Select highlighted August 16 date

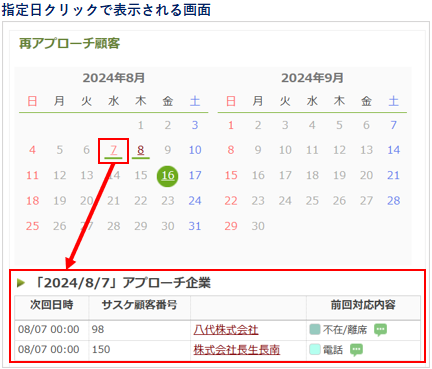point(168,176)
